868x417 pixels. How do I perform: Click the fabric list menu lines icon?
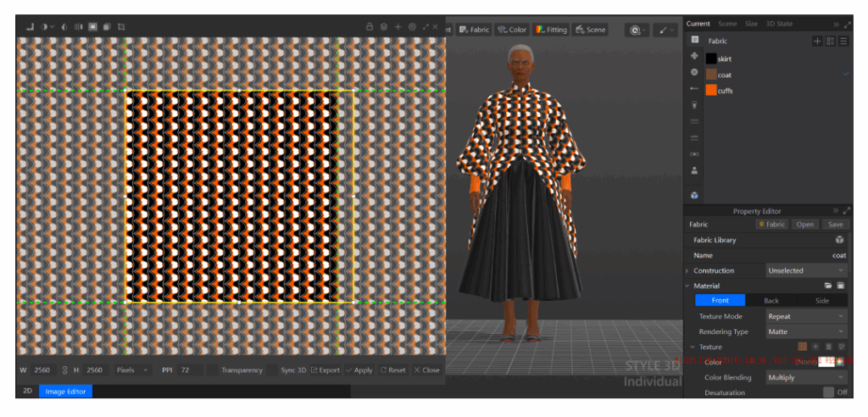[843, 41]
